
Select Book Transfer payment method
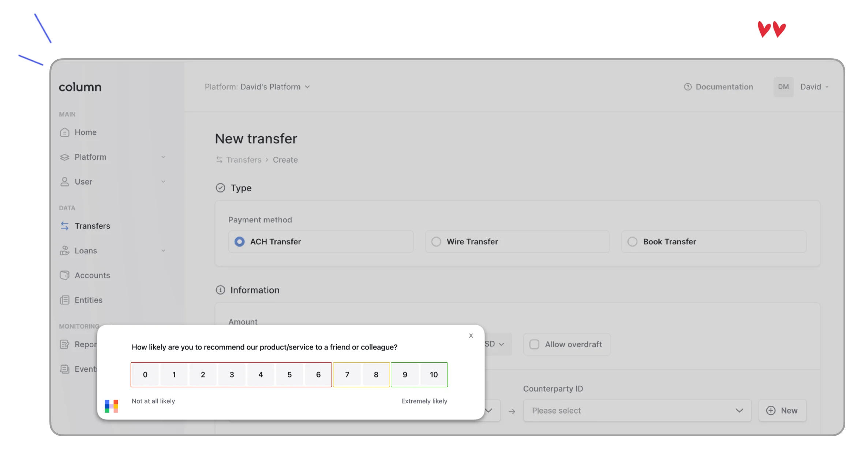[x=714, y=242]
